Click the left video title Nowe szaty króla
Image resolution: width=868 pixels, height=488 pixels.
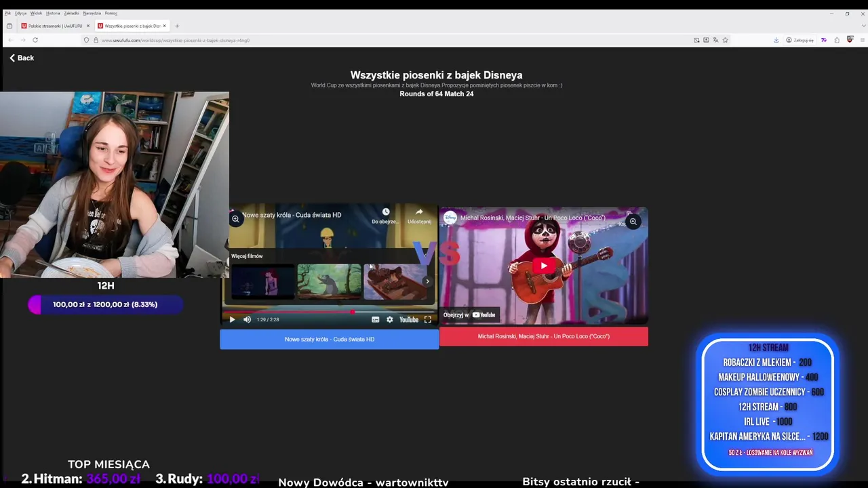coord(292,215)
